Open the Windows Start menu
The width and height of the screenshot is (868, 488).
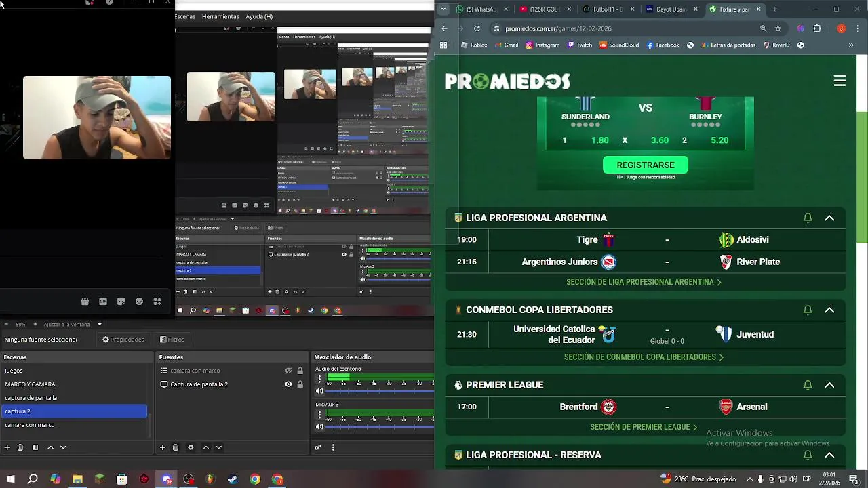[x=11, y=479]
